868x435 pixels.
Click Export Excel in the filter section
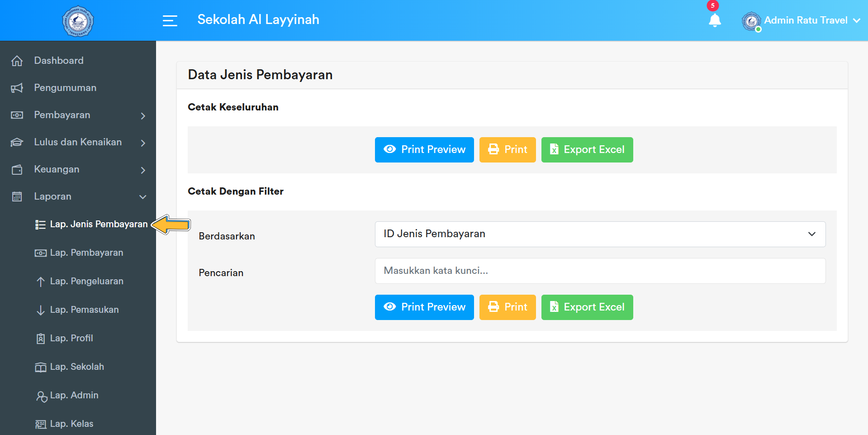pyautogui.click(x=587, y=307)
